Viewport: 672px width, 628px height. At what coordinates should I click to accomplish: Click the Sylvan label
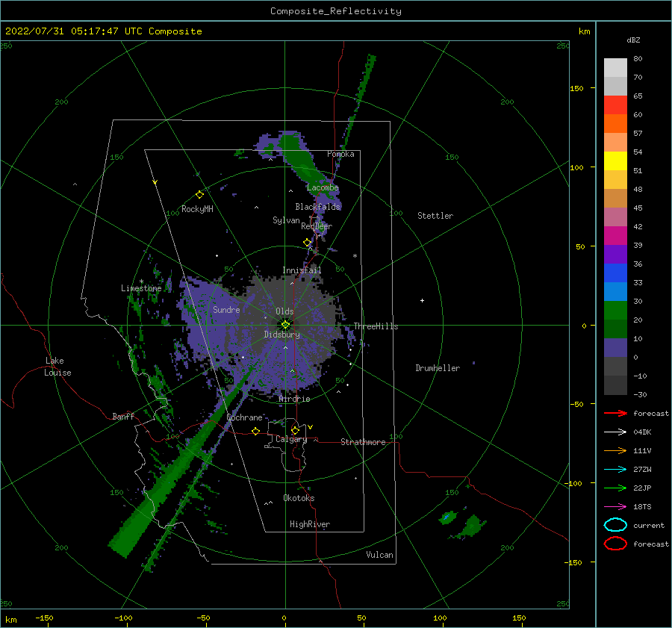pos(286,220)
